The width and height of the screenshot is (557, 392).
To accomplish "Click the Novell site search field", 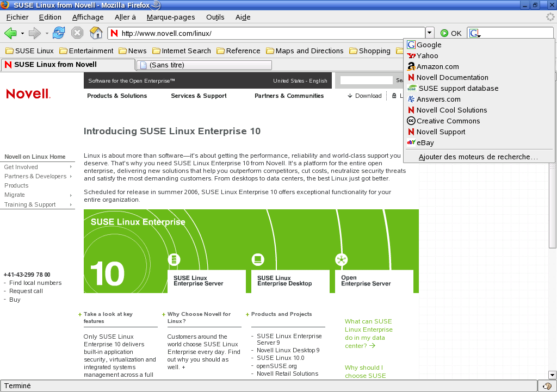I will click(366, 80).
